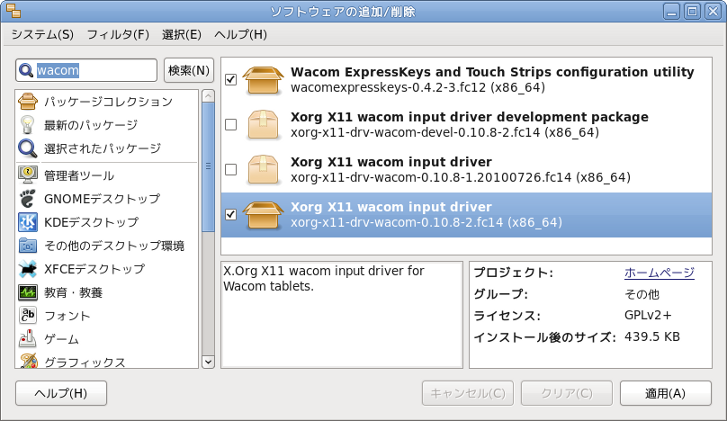This screenshot has height=421, width=727.
Task: Click the category list scrollbar up arrow
Action: pos(208,96)
